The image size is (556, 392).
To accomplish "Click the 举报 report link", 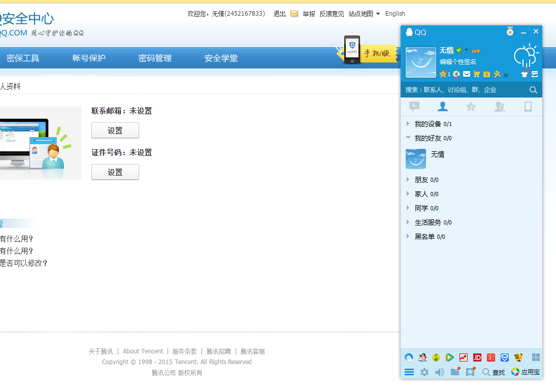I will (x=309, y=14).
